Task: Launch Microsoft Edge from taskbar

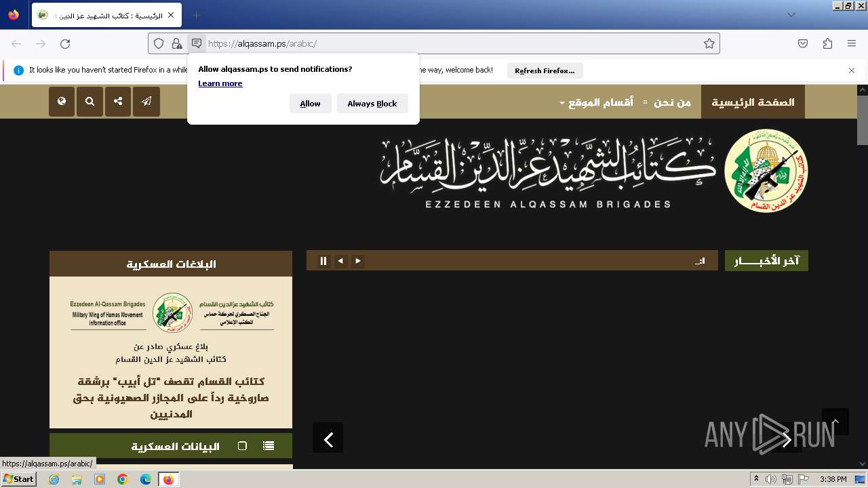Action: [146, 479]
